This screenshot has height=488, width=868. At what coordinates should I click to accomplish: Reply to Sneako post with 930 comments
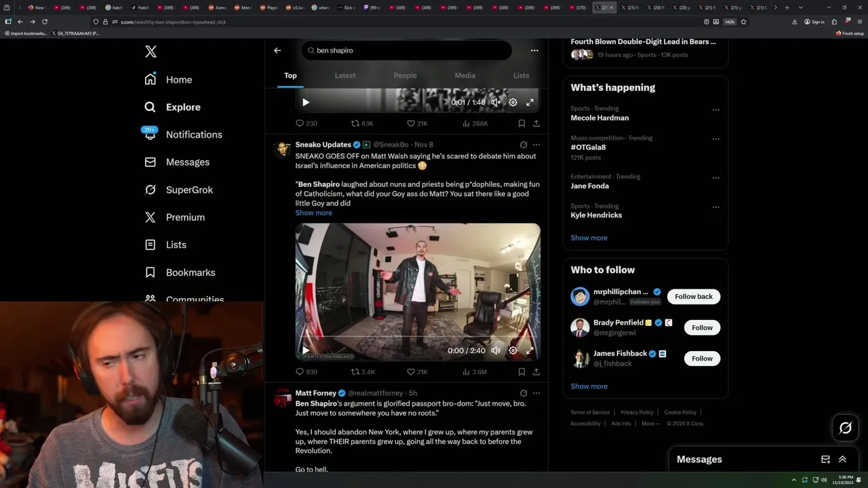tap(307, 371)
